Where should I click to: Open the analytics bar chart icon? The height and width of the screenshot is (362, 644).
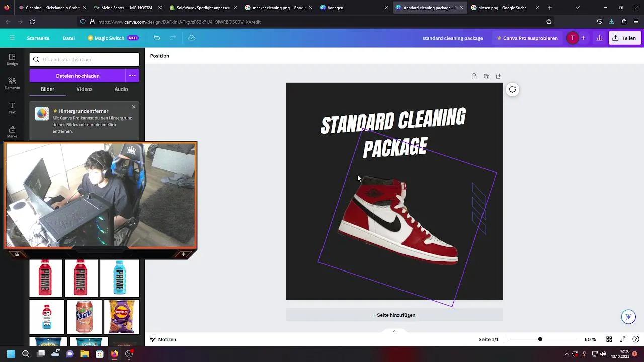coord(599,38)
